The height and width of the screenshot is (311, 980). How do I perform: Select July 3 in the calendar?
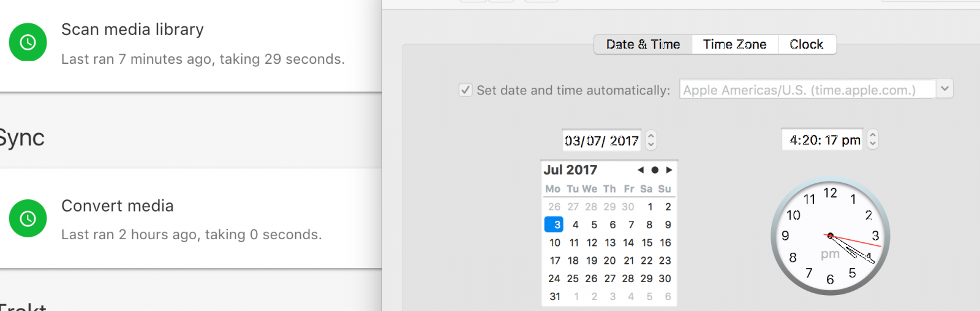click(x=554, y=225)
